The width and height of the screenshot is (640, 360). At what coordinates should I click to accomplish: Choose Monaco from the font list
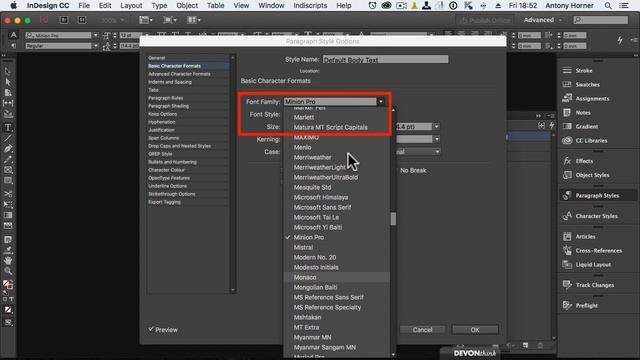point(337,277)
